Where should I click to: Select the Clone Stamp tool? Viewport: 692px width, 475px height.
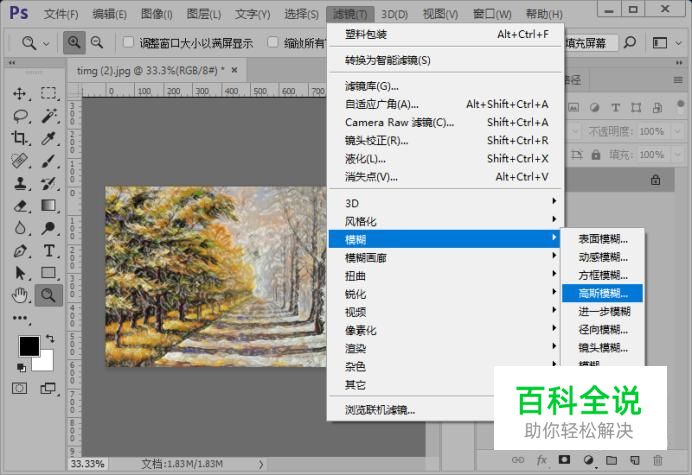pos(20,183)
